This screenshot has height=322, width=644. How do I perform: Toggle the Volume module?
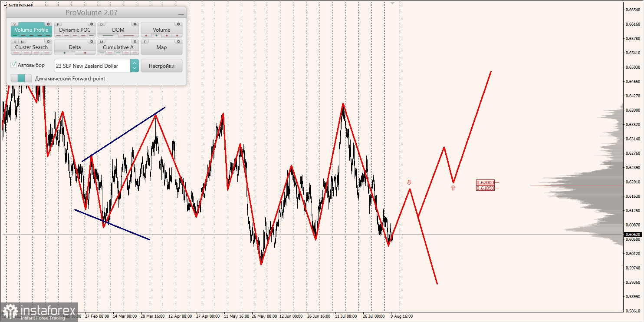tap(161, 30)
